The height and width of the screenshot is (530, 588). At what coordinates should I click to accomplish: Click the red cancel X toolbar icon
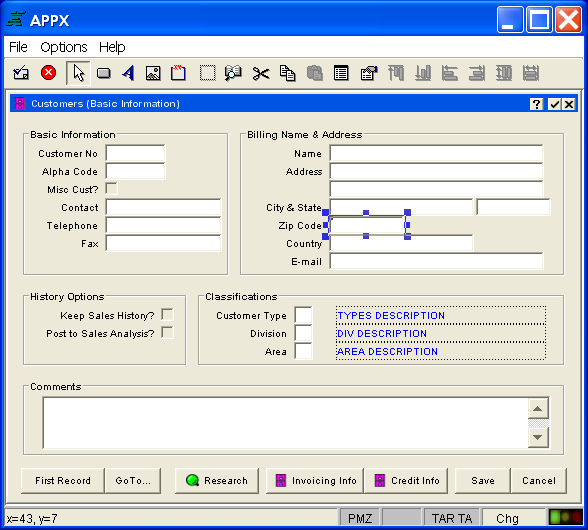(x=49, y=73)
